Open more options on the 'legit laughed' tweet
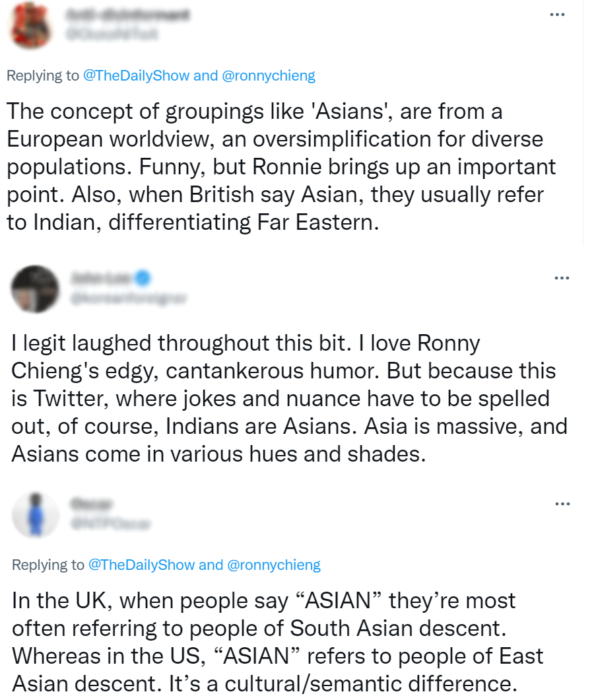 click(x=562, y=277)
